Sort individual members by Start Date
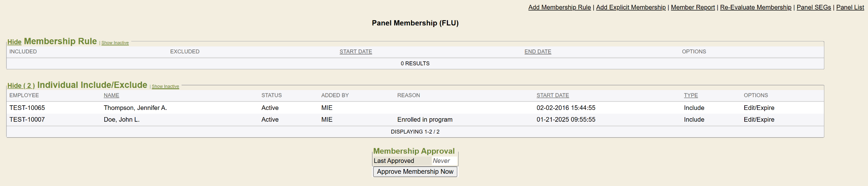Screen dimensions: 868x186 click(x=552, y=96)
